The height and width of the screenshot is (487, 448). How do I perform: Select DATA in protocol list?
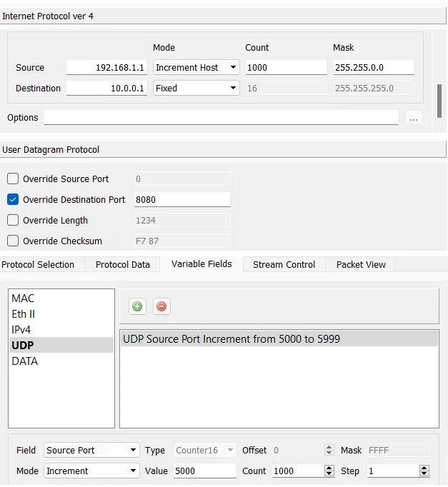(61, 361)
